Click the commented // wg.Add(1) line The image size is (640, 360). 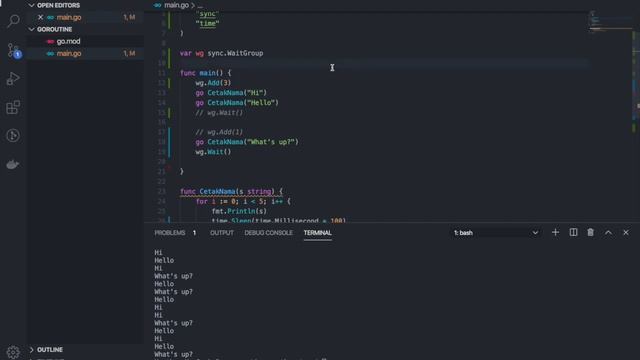click(219, 132)
